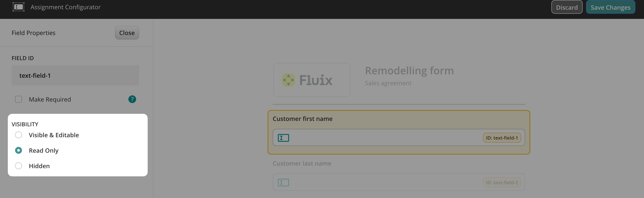Click the ID: text-field-2 badge
Screen dimensions: 644x198
click(x=502, y=183)
